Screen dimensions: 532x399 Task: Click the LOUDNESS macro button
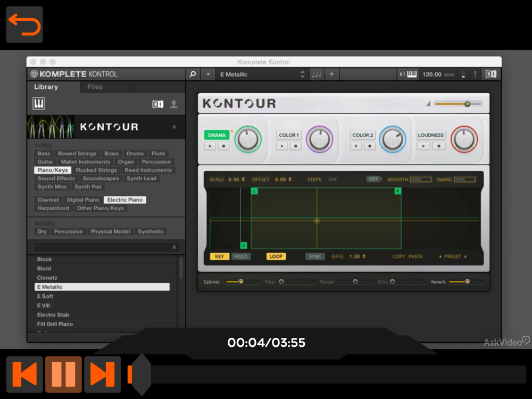(430, 135)
